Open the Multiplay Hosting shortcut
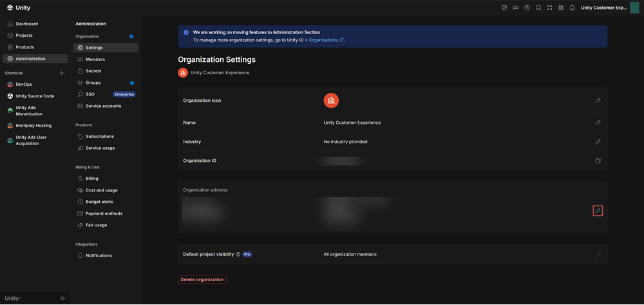 (x=35, y=126)
